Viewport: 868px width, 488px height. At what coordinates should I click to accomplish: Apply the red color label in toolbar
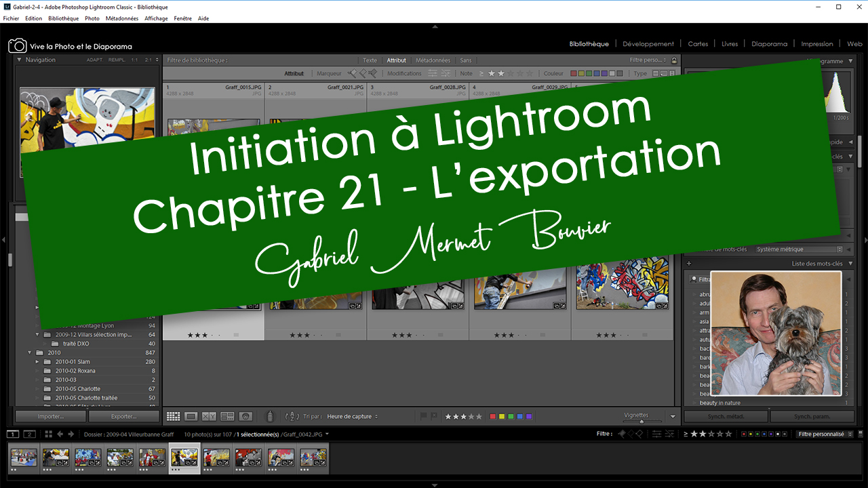point(493,416)
